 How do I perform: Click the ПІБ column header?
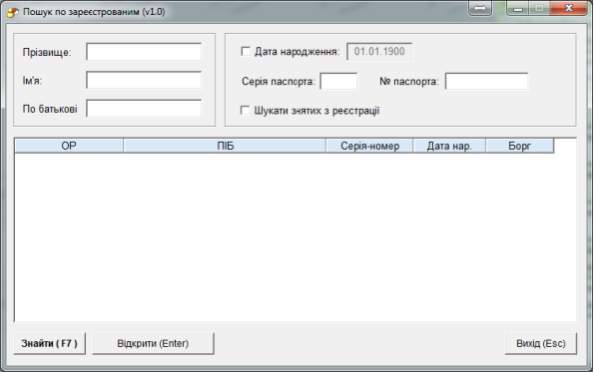click(x=225, y=146)
